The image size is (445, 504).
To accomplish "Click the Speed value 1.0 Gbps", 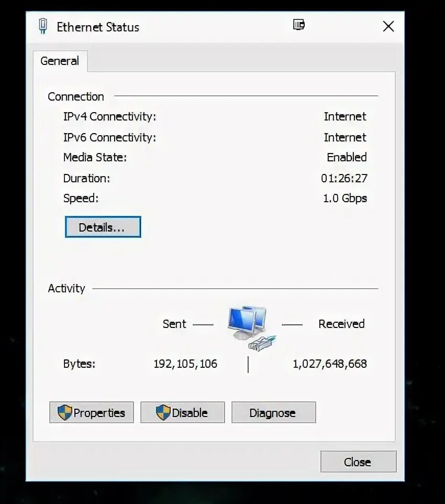I will click(x=345, y=199).
